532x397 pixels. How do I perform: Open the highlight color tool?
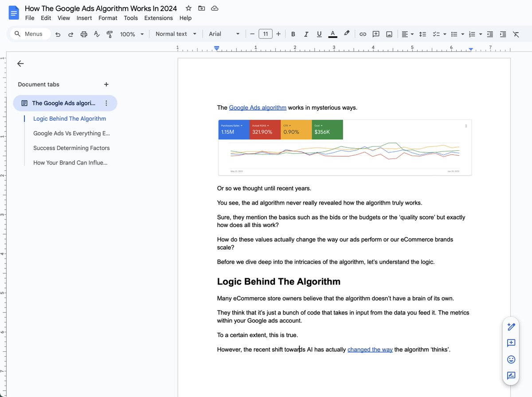pos(347,34)
